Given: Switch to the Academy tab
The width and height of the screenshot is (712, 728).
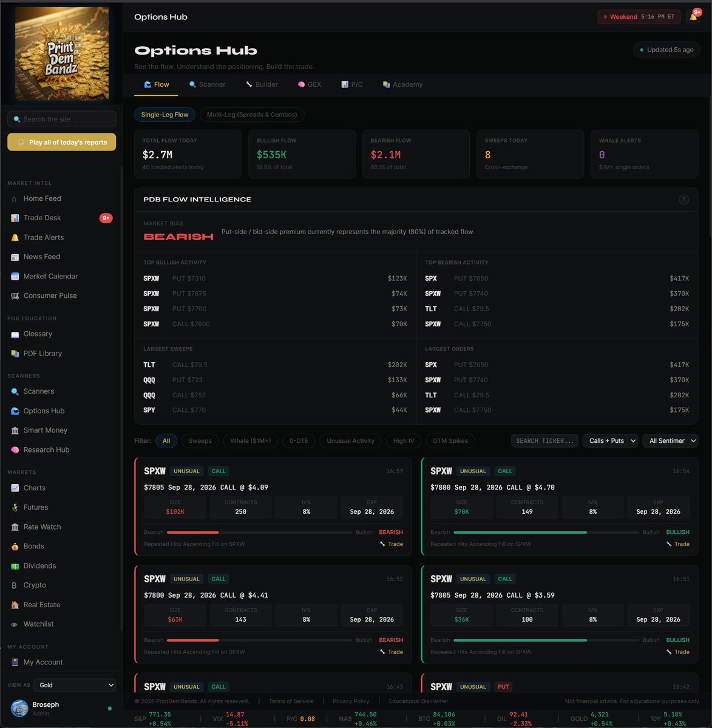Looking at the screenshot, I should point(402,84).
